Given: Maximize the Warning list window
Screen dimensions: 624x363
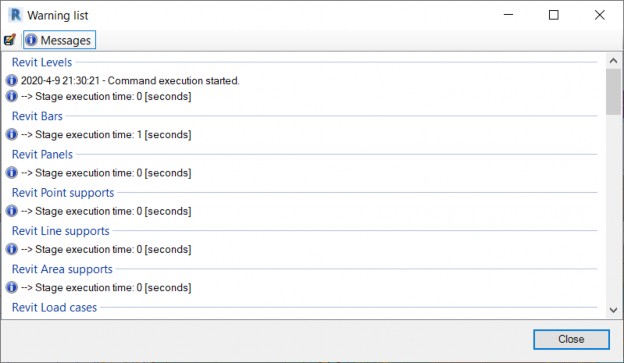Looking at the screenshot, I should [x=554, y=15].
